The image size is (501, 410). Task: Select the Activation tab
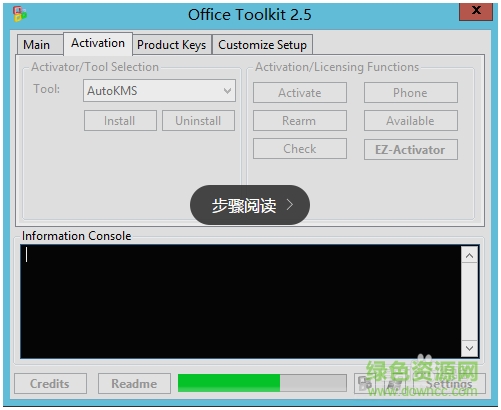click(98, 43)
